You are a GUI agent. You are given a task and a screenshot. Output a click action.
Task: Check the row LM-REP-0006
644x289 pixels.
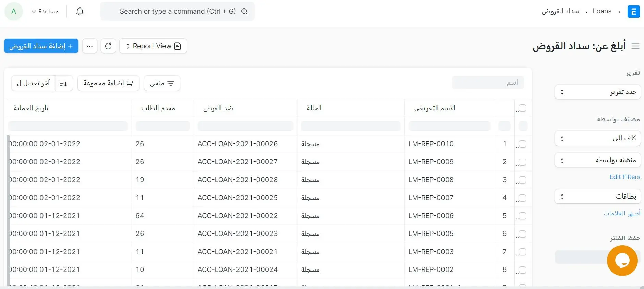click(x=522, y=216)
